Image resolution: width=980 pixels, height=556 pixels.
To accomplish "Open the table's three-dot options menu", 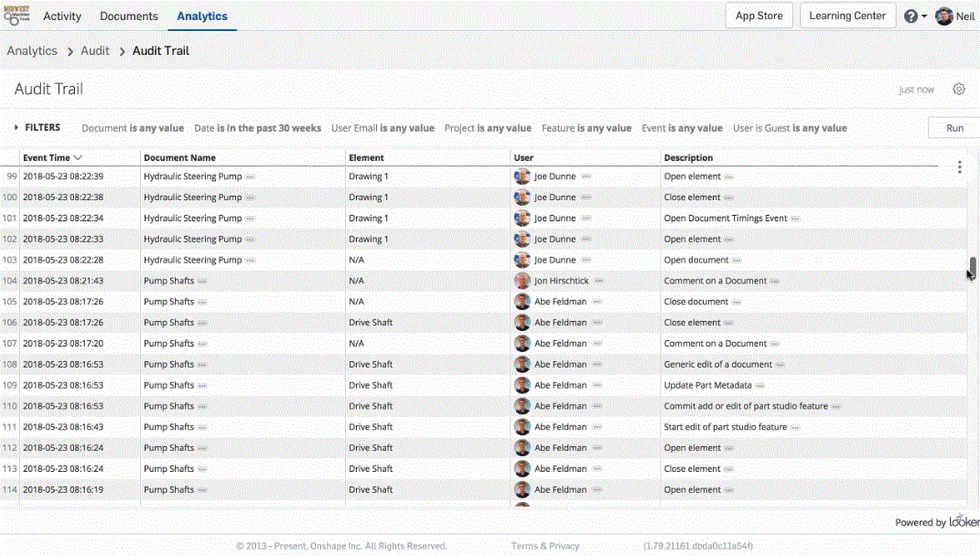I will (x=959, y=167).
